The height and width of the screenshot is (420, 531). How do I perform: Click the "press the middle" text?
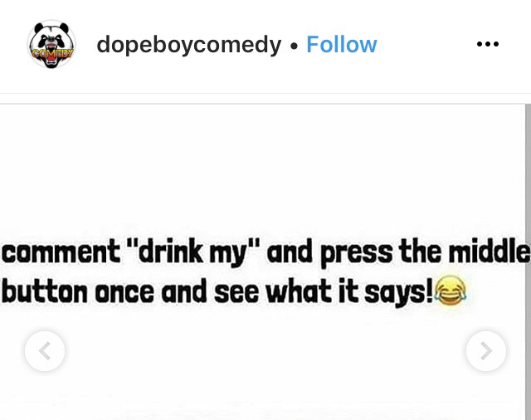[x=426, y=252]
